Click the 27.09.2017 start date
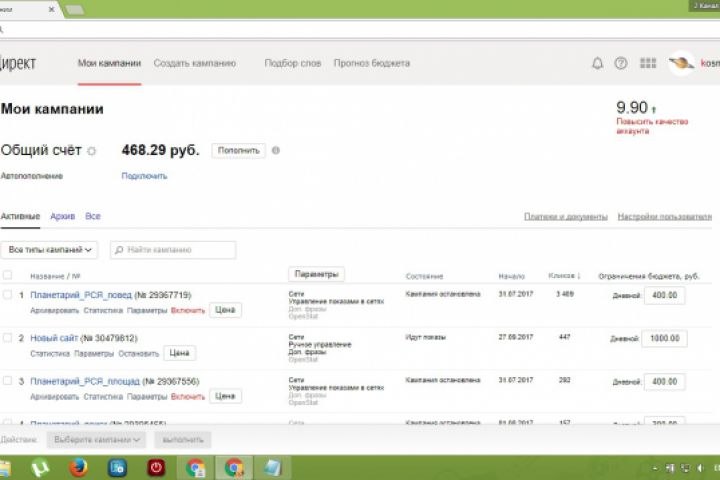 pos(516,337)
